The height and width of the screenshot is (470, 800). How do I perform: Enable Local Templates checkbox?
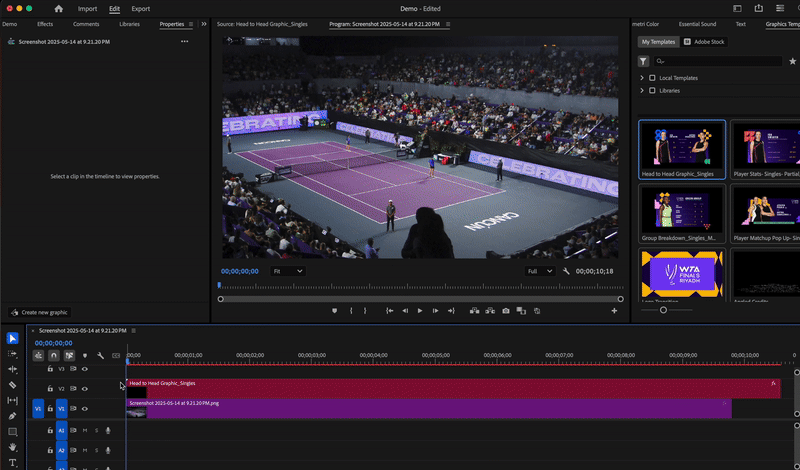coord(652,78)
